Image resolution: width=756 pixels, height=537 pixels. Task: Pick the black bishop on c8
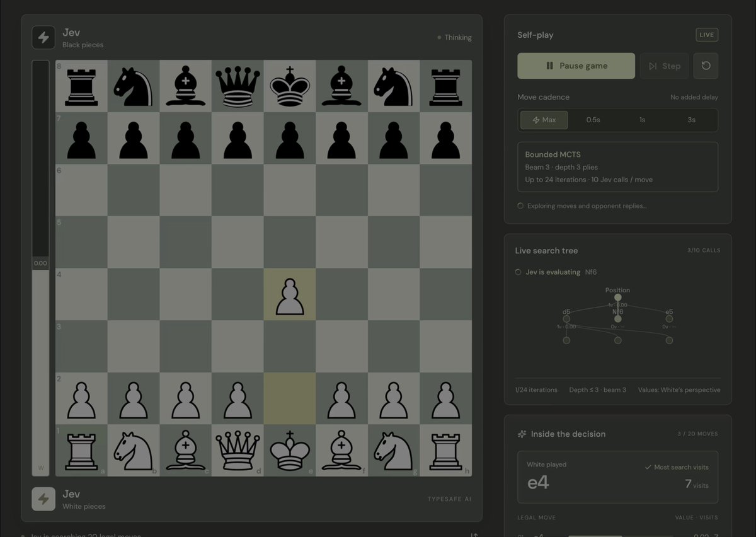click(185, 86)
